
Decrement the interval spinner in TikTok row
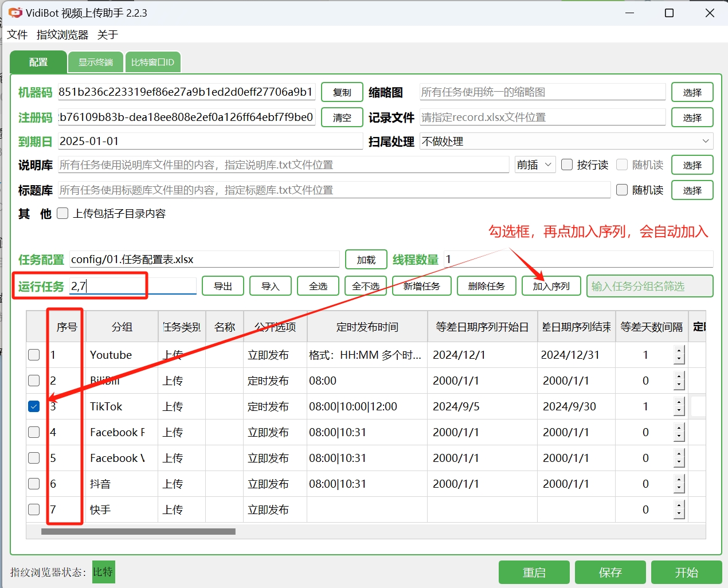(x=679, y=411)
